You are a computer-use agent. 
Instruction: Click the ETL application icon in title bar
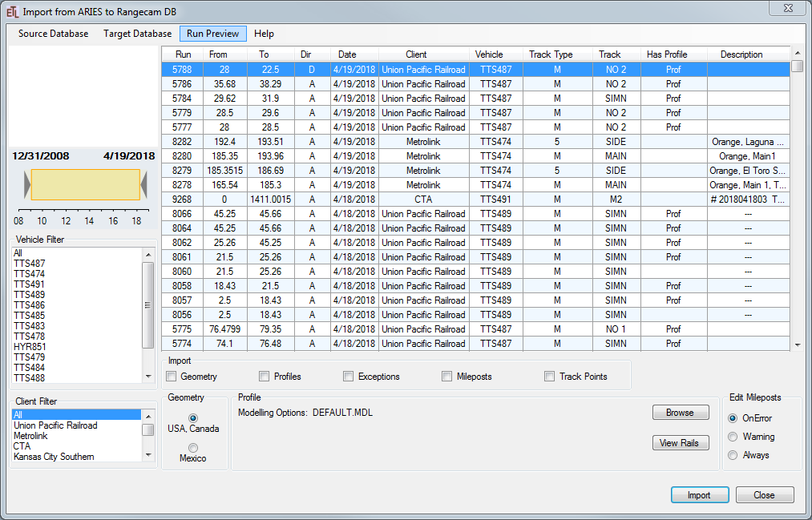click(x=11, y=11)
